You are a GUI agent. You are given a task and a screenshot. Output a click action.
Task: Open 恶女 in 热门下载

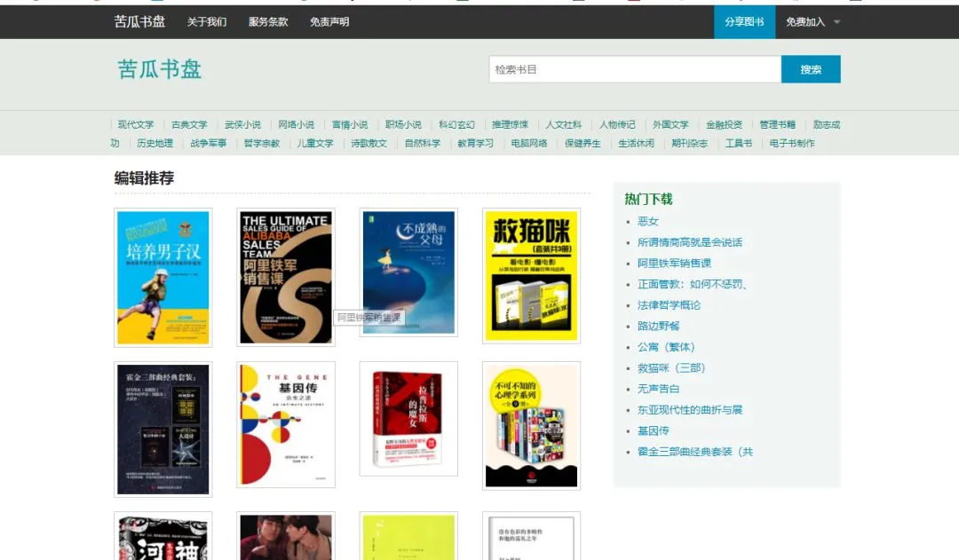point(647,221)
